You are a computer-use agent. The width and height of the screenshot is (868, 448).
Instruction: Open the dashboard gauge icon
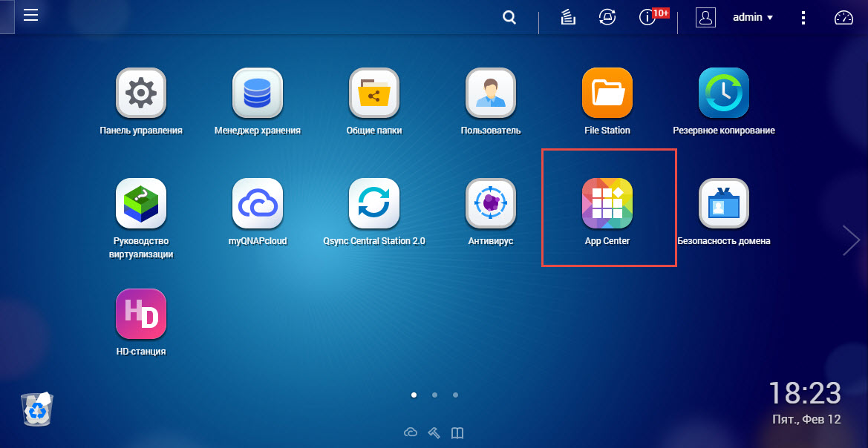[843, 18]
